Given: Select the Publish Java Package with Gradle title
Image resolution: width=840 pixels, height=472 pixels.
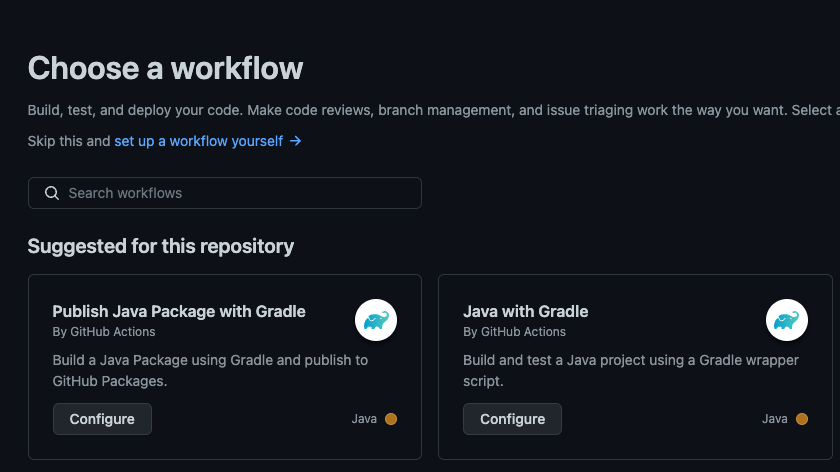Looking at the screenshot, I should point(179,311).
